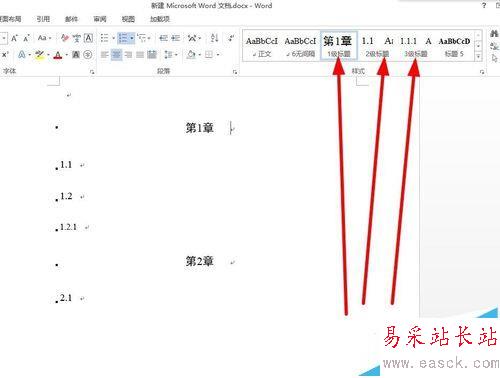Viewport: 500px width, 378px height.
Task: Click the 1.2.1 heading line
Action: 68,227
